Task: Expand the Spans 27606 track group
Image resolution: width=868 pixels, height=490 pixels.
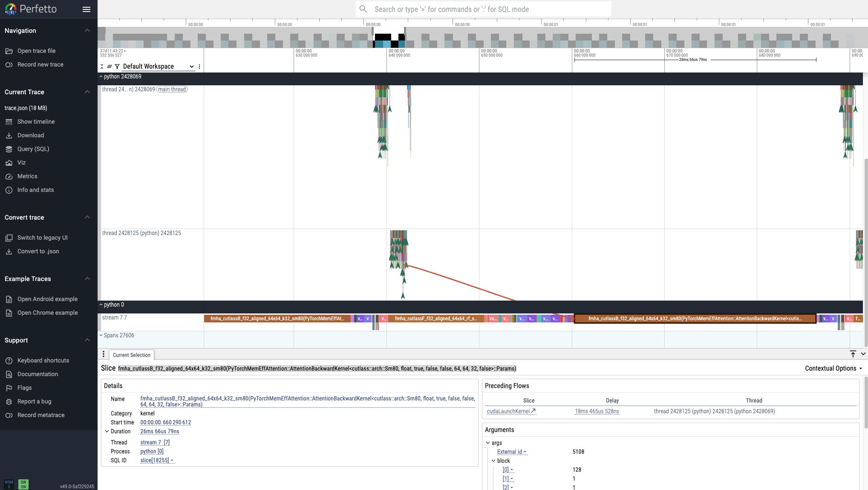Action: click(x=101, y=335)
